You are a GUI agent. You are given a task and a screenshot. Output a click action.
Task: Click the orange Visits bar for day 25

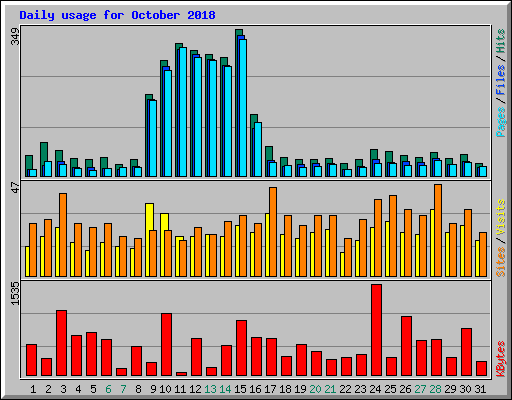point(393,236)
